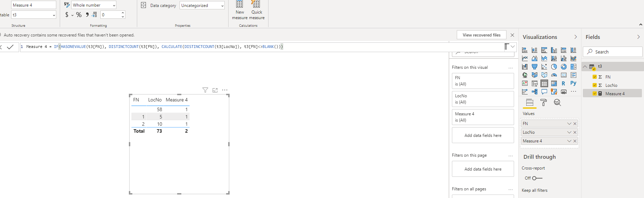Click Quick measure button
The height and width of the screenshot is (198, 644).
pyautogui.click(x=257, y=10)
